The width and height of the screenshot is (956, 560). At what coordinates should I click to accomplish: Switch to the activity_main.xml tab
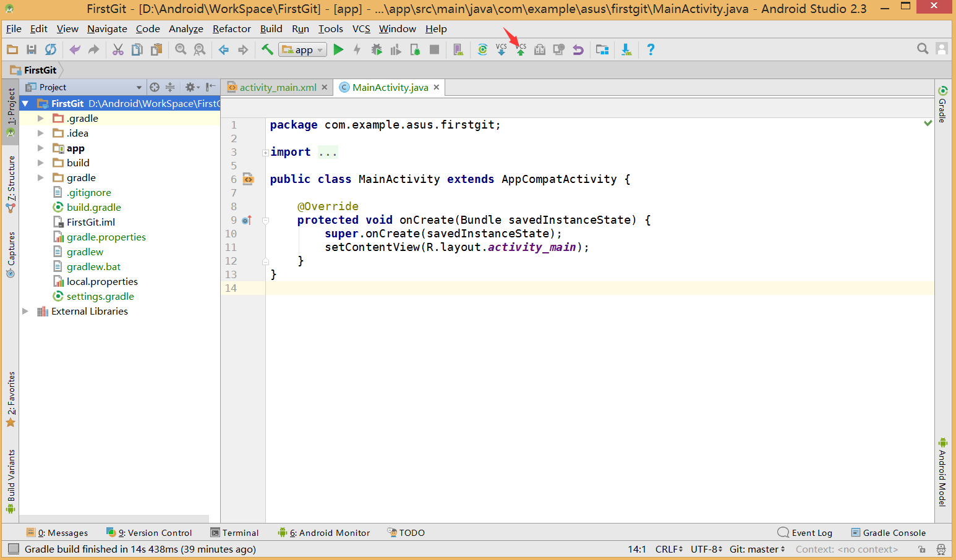point(277,88)
